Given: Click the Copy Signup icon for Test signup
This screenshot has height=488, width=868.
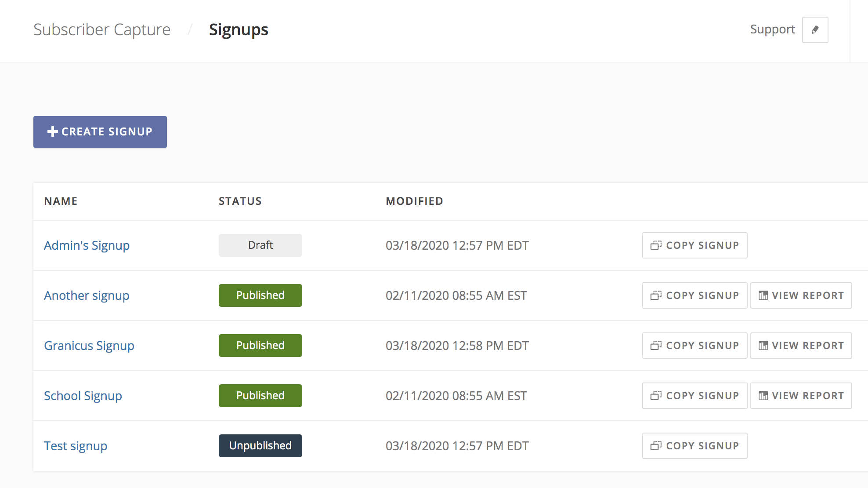Looking at the screenshot, I should click(656, 446).
